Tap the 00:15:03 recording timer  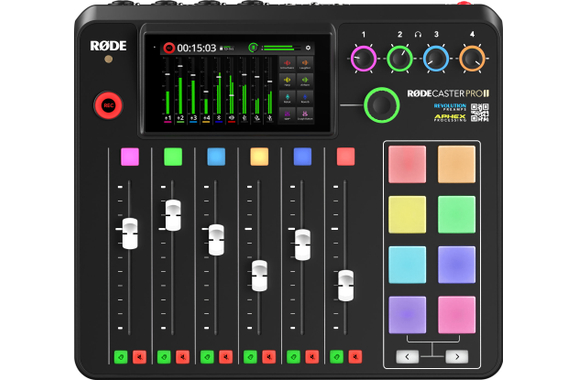tap(197, 48)
